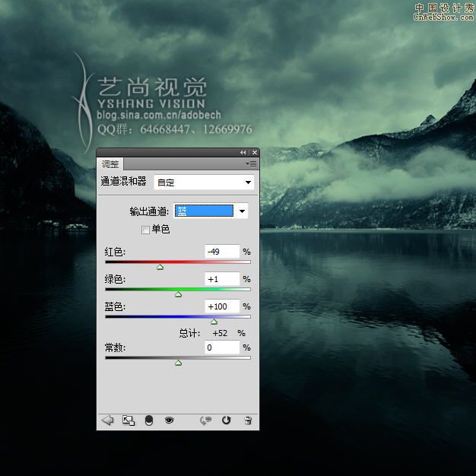Screen dimensions: 476x476
Task: Switch panel to expanded view icon
Action: click(129, 420)
